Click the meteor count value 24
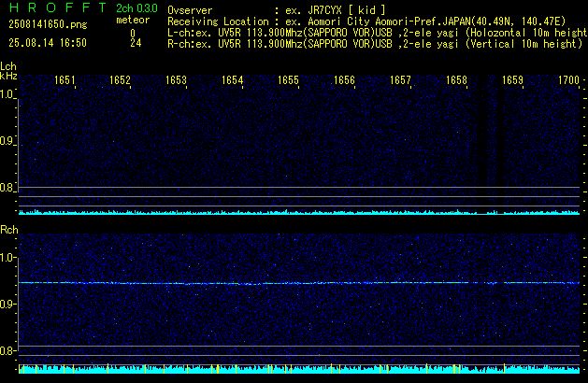This screenshot has width=588, height=383. (x=136, y=43)
